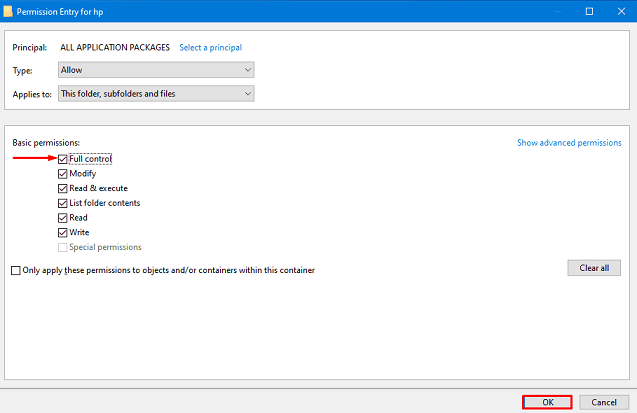The image size is (637, 413).
Task: Confirm with the OK button
Action: click(x=546, y=401)
